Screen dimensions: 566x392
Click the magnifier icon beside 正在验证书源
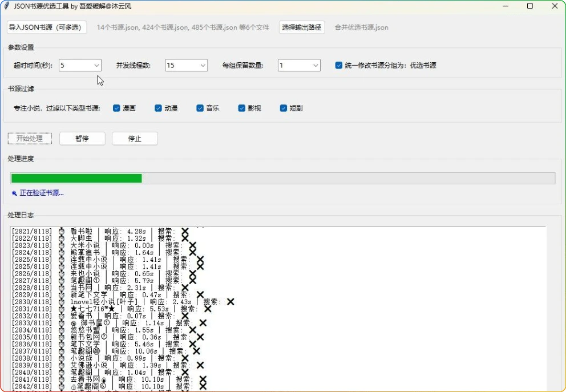pos(14,193)
